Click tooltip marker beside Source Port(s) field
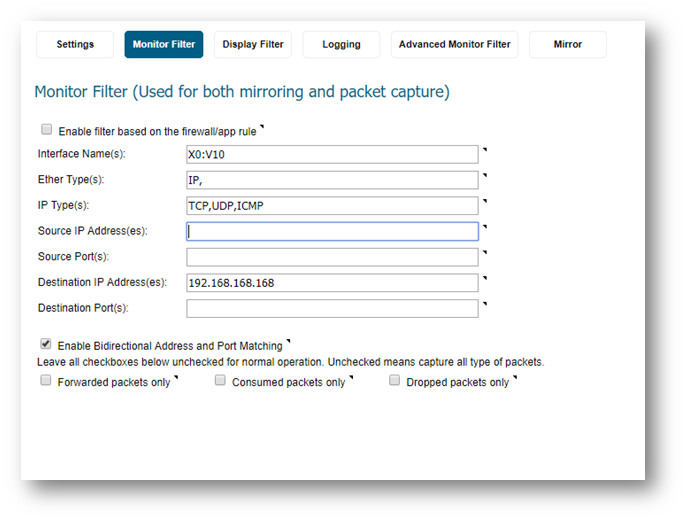 click(485, 252)
